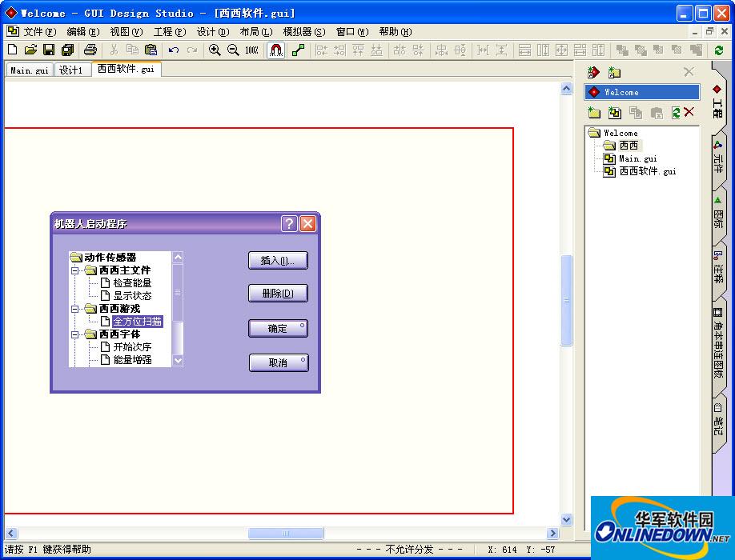Highlight the Welcome entry in the project list

[x=642, y=92]
